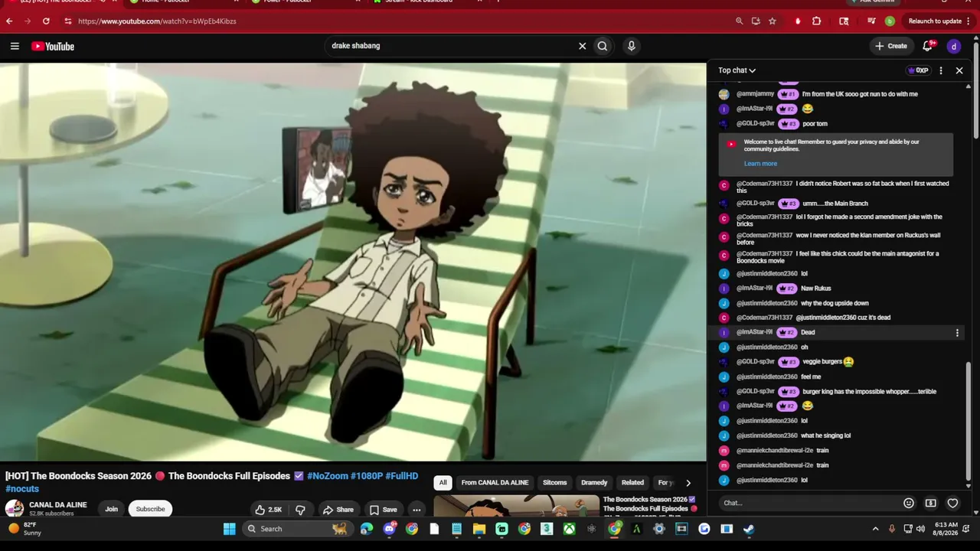The width and height of the screenshot is (980, 551).
Task: Focus the Chat message input
Action: pyautogui.click(x=810, y=503)
